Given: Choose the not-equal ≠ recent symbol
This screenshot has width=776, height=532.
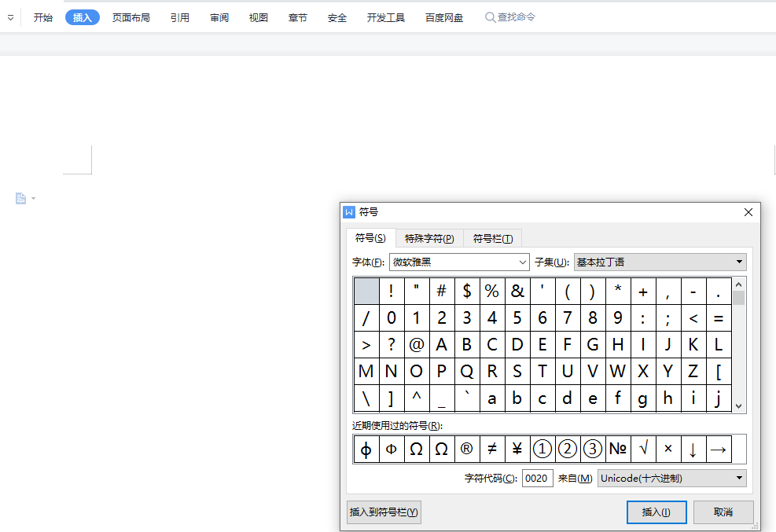Looking at the screenshot, I should click(x=491, y=449).
